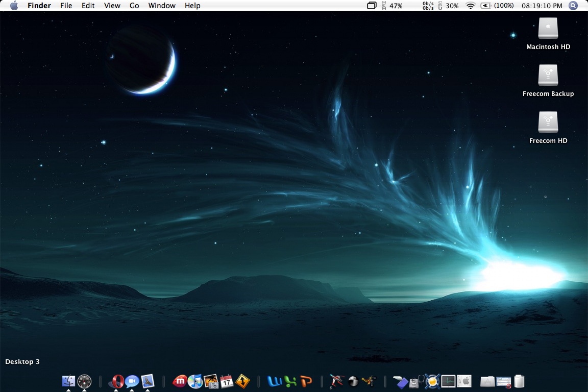Open iPhoto from the dock

[x=211, y=381]
